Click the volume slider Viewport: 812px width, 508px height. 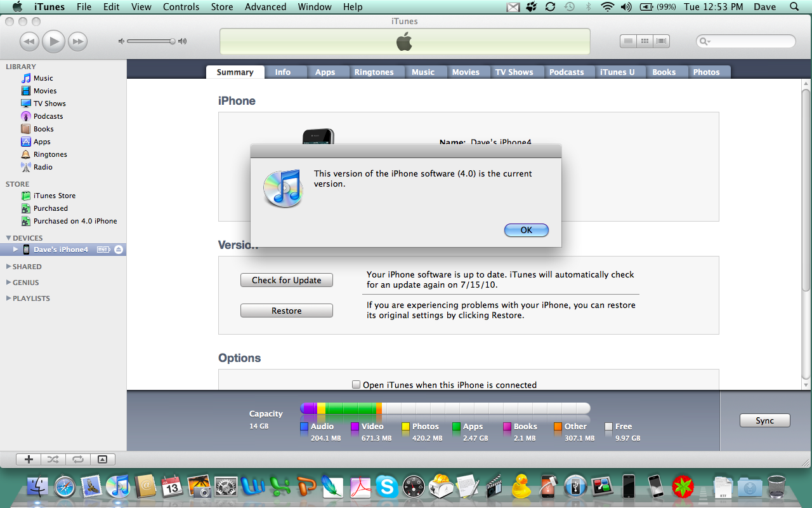click(150, 41)
